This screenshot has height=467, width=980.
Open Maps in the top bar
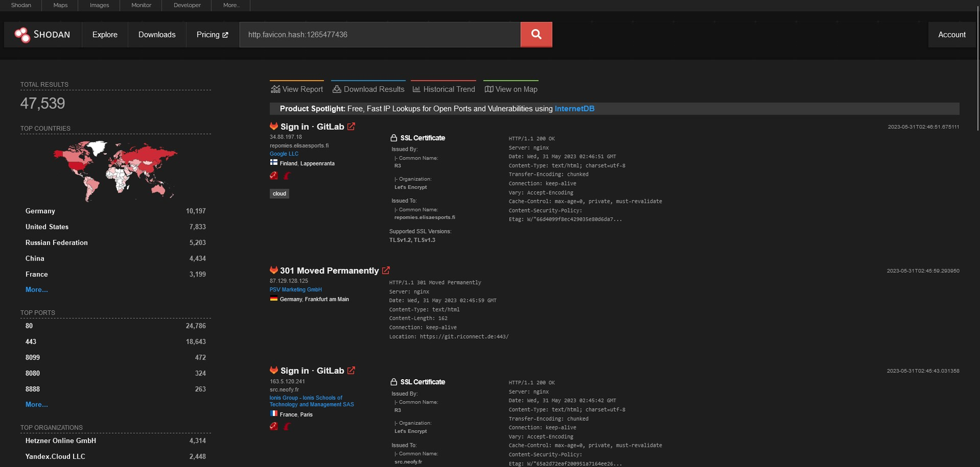[x=61, y=5]
